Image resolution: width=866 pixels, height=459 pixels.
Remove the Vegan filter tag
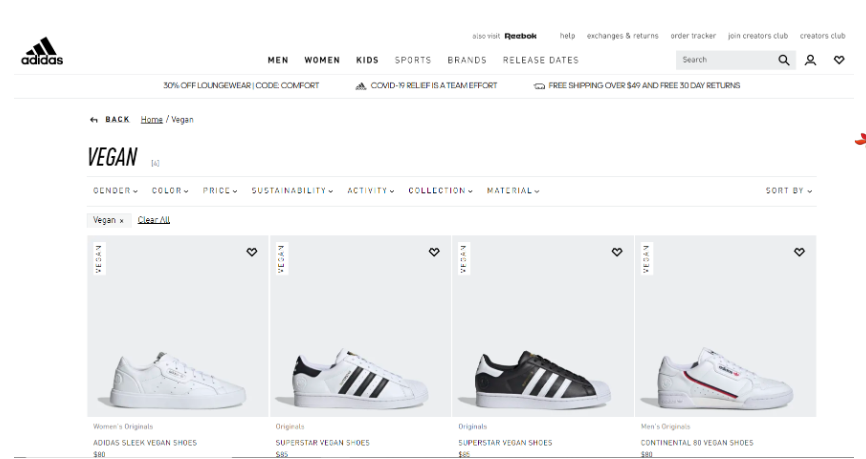pos(121,221)
